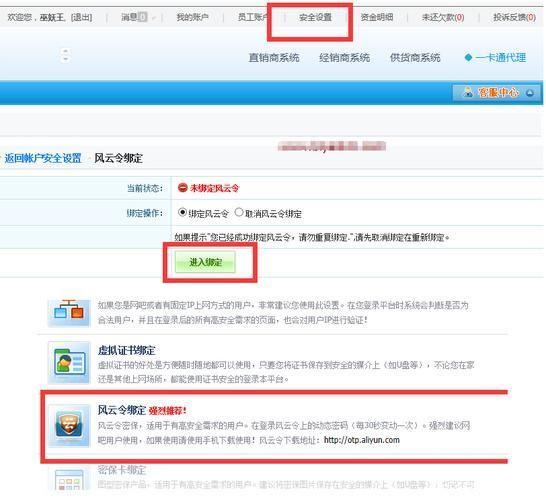Open the 风云令绑定 option heading

click(x=122, y=410)
